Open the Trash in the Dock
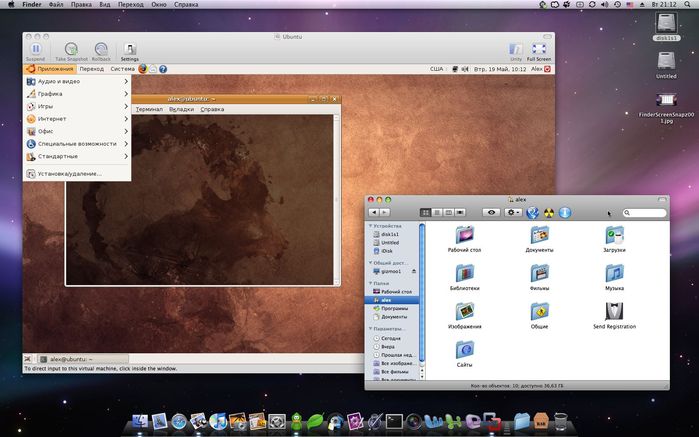 click(x=560, y=421)
